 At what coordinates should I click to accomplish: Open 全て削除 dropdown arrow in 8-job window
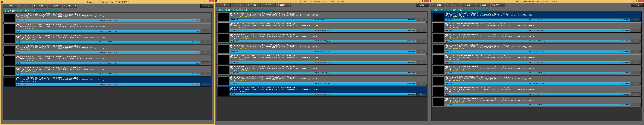click(289, 5)
